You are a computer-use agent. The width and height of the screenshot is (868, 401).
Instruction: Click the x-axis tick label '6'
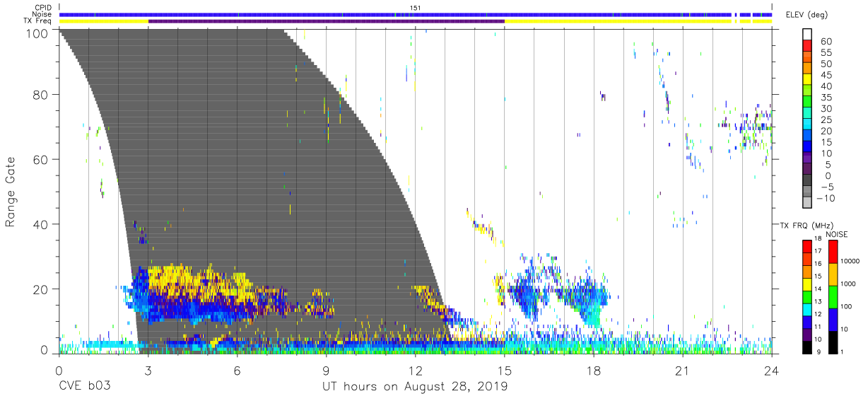click(x=237, y=371)
